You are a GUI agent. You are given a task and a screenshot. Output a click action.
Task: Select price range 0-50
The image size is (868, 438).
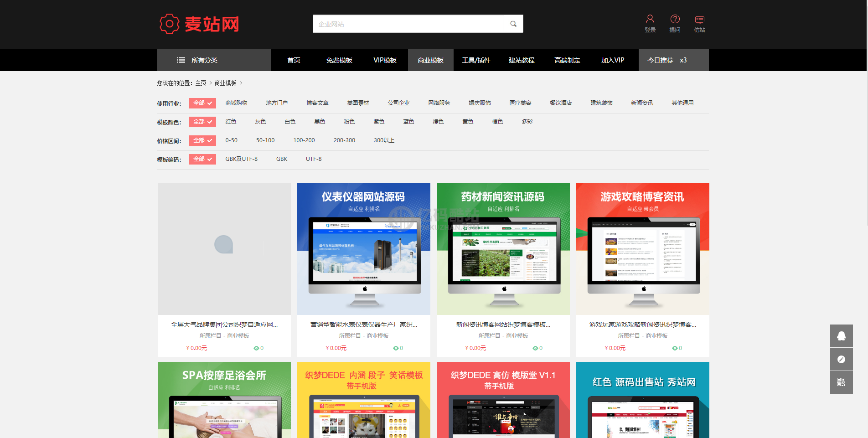click(231, 140)
